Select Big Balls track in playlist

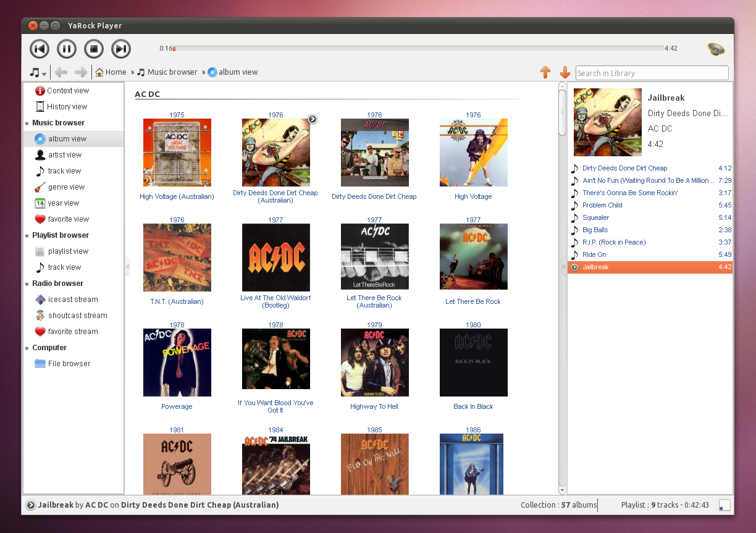click(x=650, y=230)
